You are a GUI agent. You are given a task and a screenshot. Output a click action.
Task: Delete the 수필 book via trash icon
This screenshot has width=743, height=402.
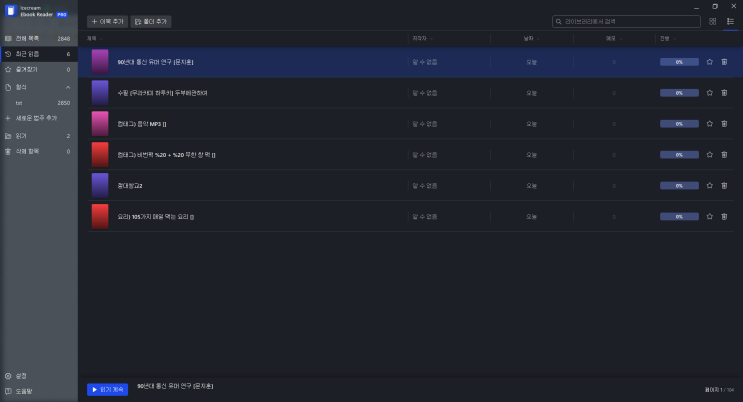(724, 93)
